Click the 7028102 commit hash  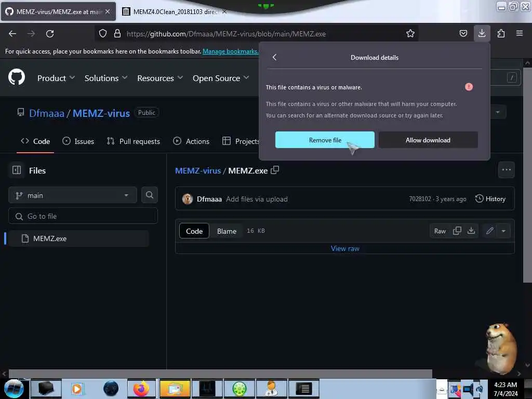(x=420, y=199)
